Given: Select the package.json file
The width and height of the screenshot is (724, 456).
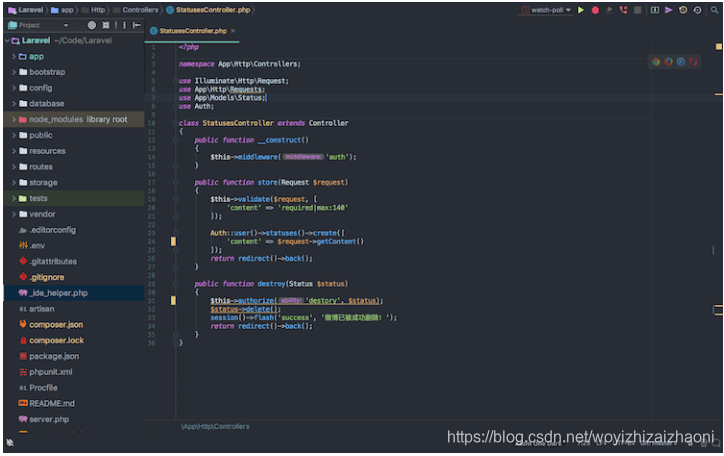Looking at the screenshot, I should pyautogui.click(x=54, y=356).
